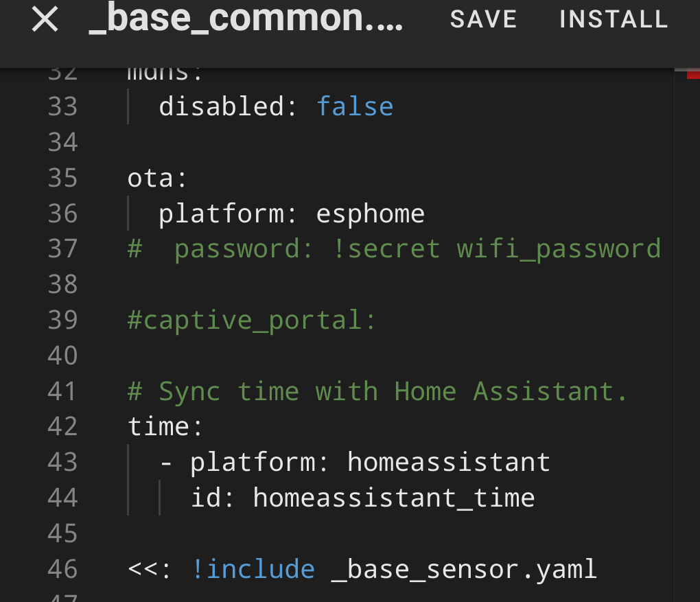
Task: Click the 'ota:' key on line 35
Action: tap(156, 178)
